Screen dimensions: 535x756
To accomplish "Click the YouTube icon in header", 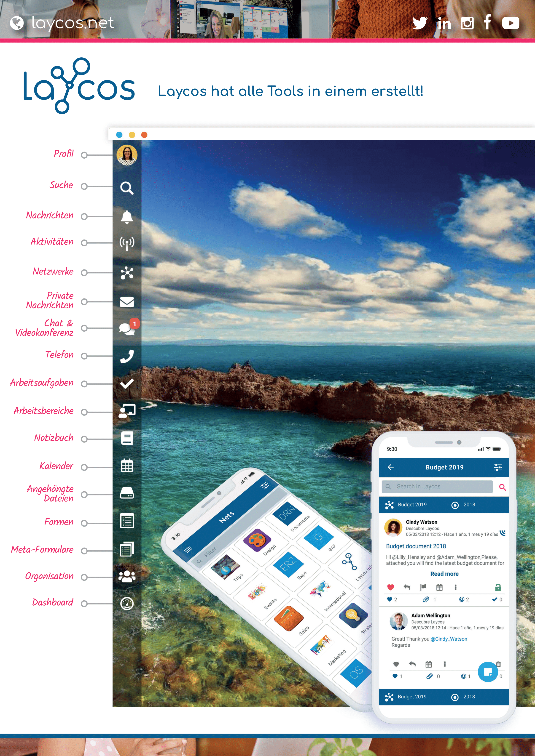I will click(x=511, y=23).
